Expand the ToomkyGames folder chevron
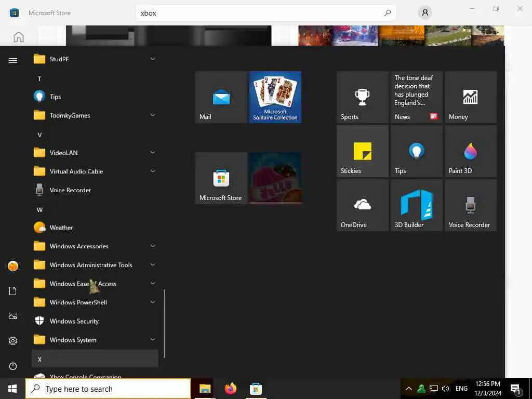The height and width of the screenshot is (399, 532). pos(153,115)
